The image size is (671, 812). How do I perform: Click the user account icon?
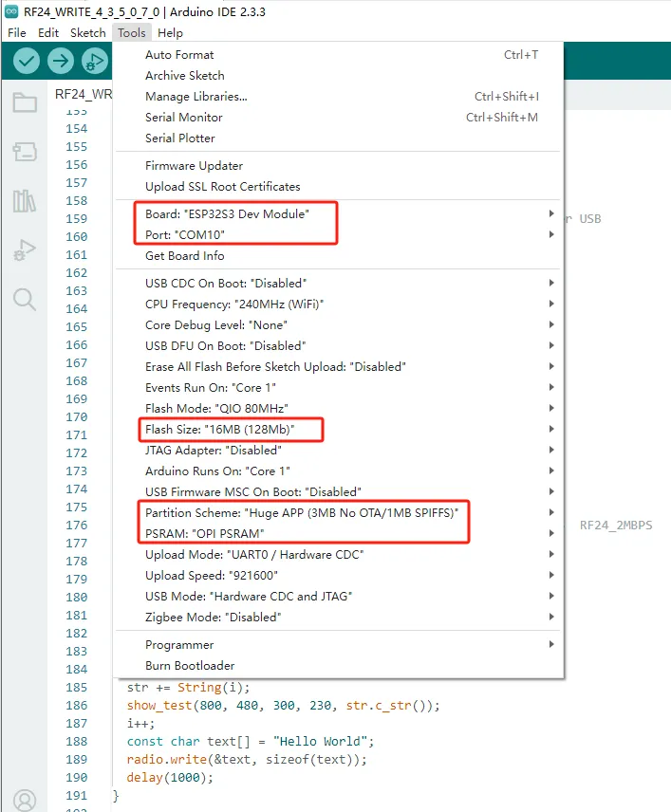click(25, 801)
